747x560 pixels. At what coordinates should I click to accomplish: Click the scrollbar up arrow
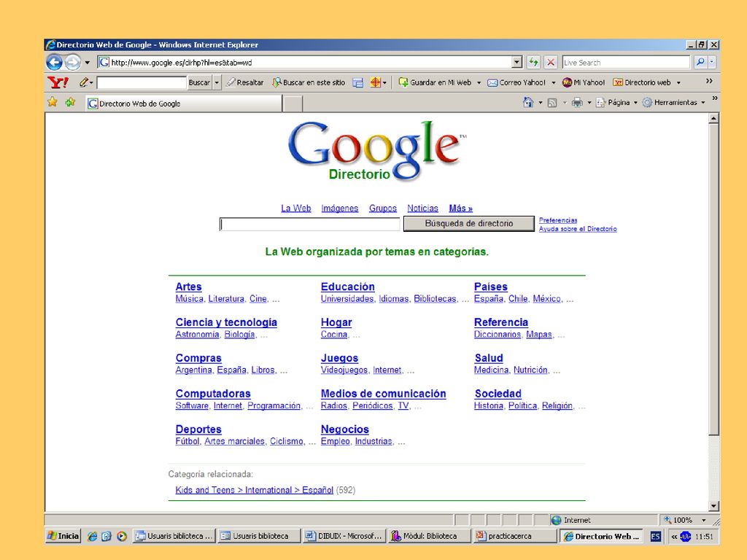click(713, 119)
